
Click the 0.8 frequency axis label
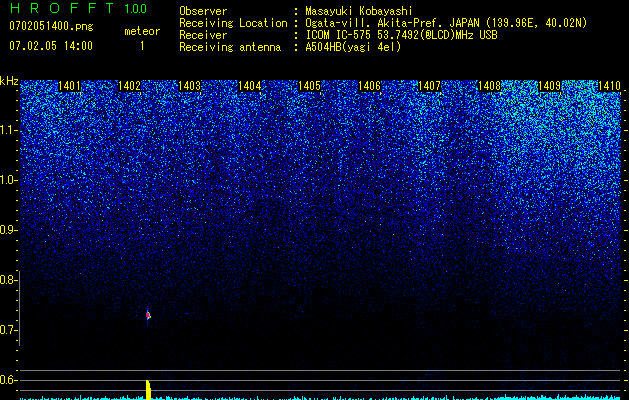(9, 280)
